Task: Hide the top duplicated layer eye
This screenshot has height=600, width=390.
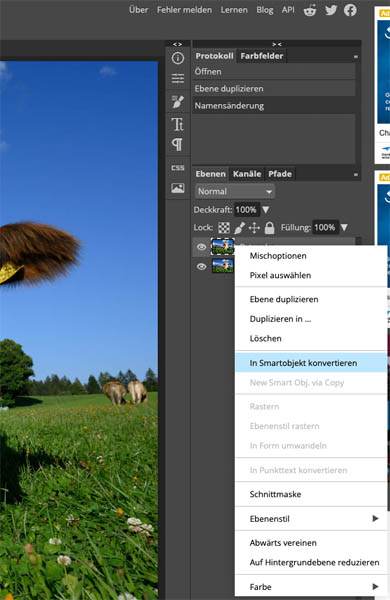Action: tap(201, 247)
